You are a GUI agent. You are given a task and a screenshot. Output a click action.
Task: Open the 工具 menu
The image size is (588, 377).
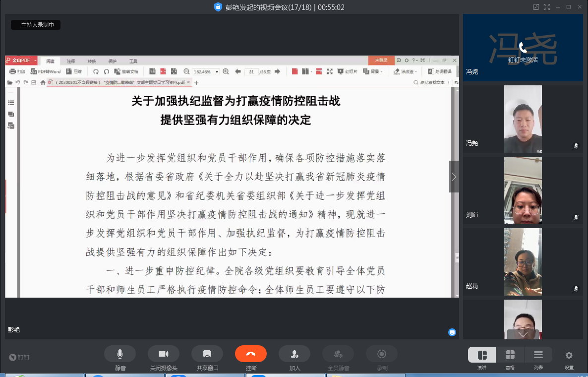[x=132, y=61]
